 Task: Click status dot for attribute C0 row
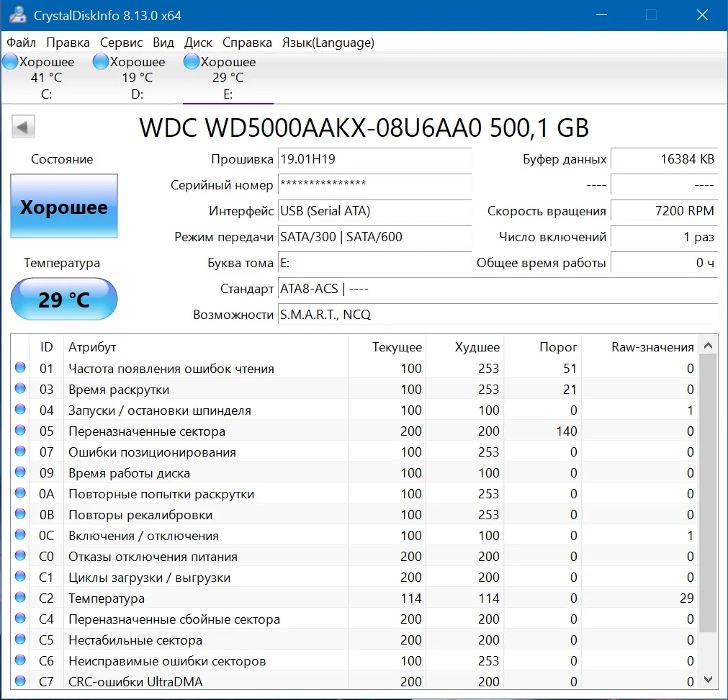[x=20, y=556]
